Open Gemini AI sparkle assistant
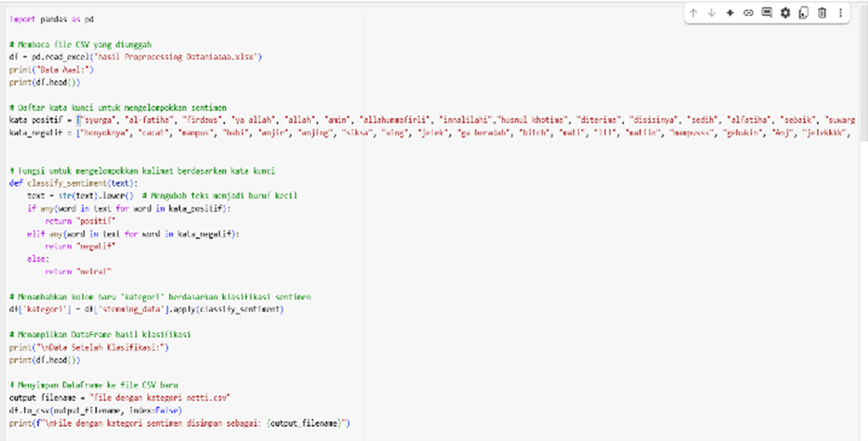The height and width of the screenshot is (441, 868). pyautogui.click(x=730, y=13)
